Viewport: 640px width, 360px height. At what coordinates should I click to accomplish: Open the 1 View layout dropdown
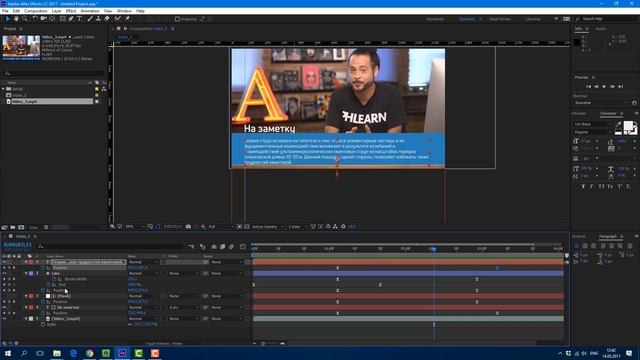point(298,227)
